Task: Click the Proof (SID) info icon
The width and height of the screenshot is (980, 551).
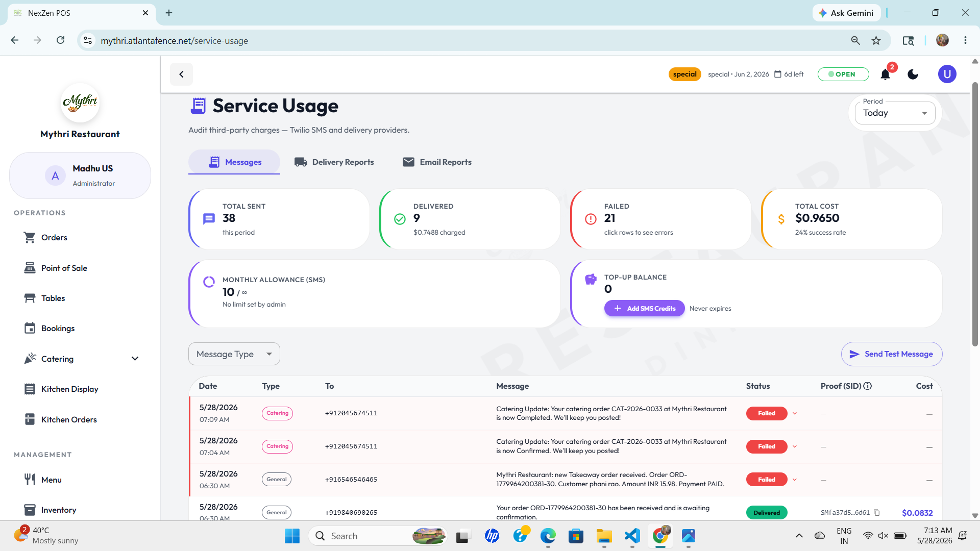Action: (867, 386)
